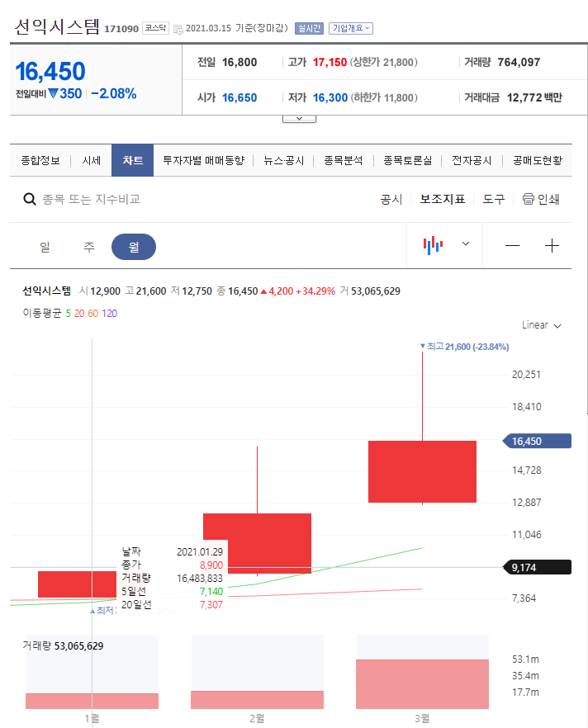The height and width of the screenshot is (728, 588).
Task: Expand the quote details chevron below the price box
Action: click(x=299, y=119)
